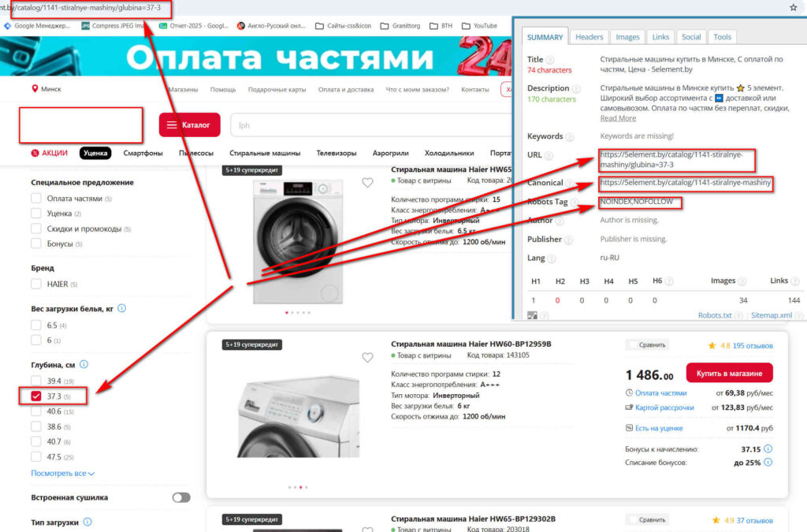807x532 pixels.
Task: Show info for Вес загрузки белья filter
Action: 122,308
